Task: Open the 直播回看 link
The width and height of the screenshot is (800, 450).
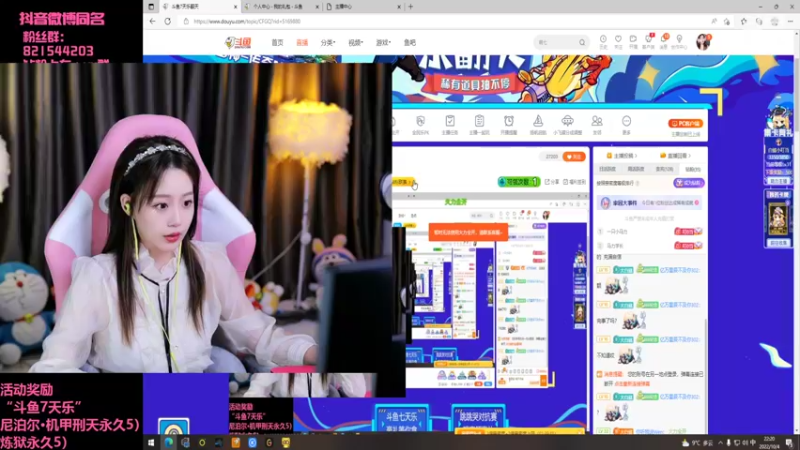Action: [675, 156]
